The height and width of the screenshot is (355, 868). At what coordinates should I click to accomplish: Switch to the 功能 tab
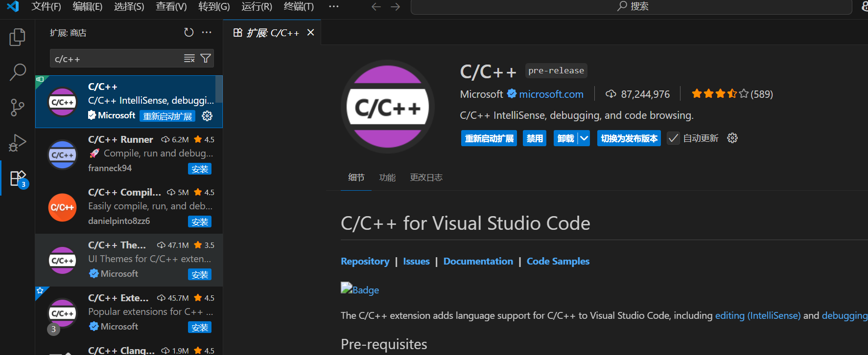click(x=387, y=177)
